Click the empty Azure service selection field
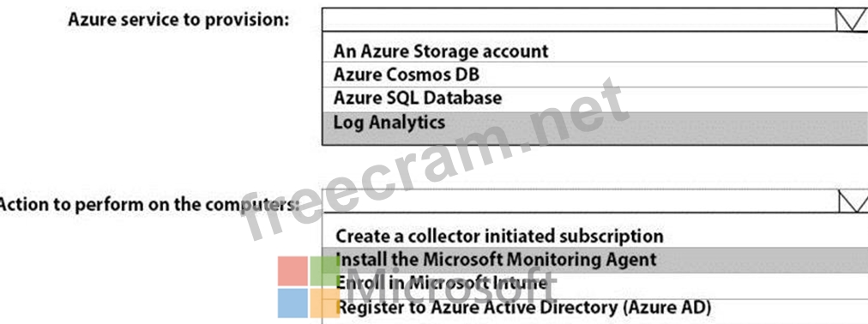Screen dimensions: 868x324 click(x=578, y=20)
